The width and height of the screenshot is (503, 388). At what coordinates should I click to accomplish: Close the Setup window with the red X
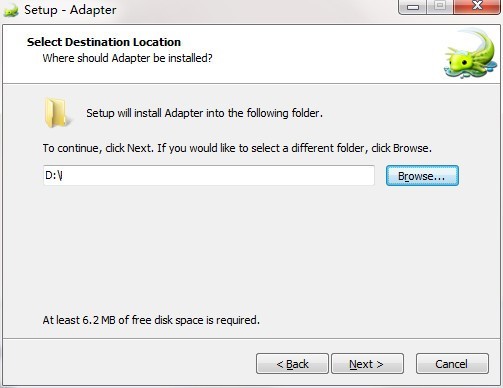(477, 7)
